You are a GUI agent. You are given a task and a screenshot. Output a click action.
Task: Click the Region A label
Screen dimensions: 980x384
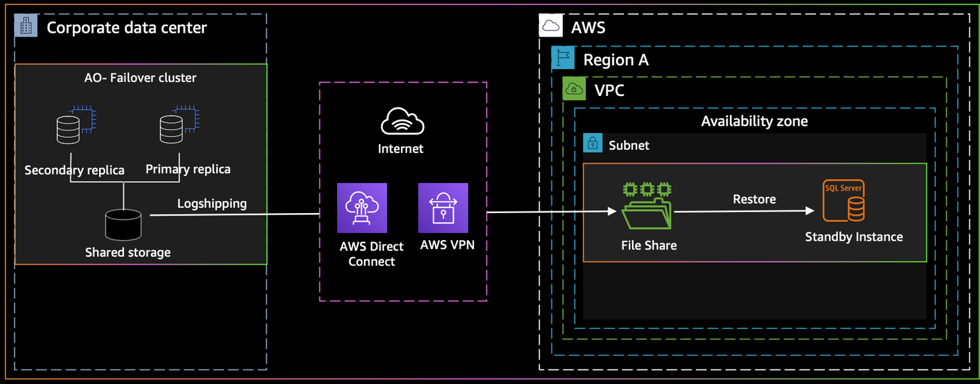tap(616, 60)
